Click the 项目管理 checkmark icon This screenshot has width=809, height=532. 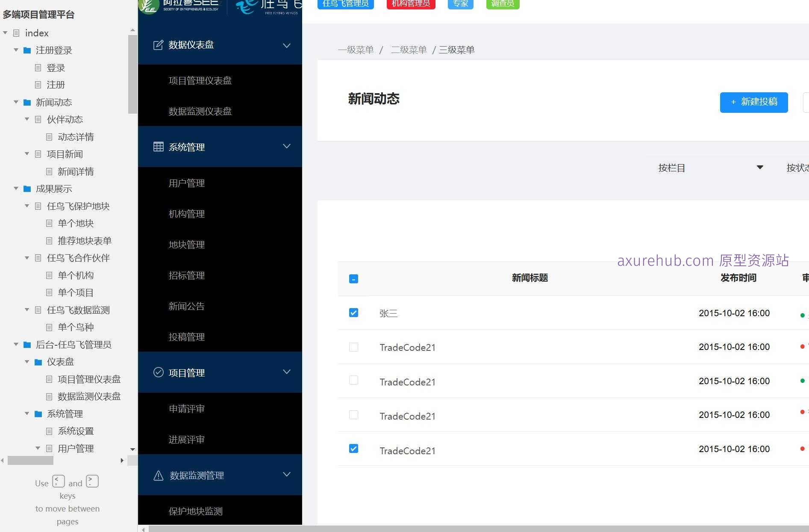(159, 372)
